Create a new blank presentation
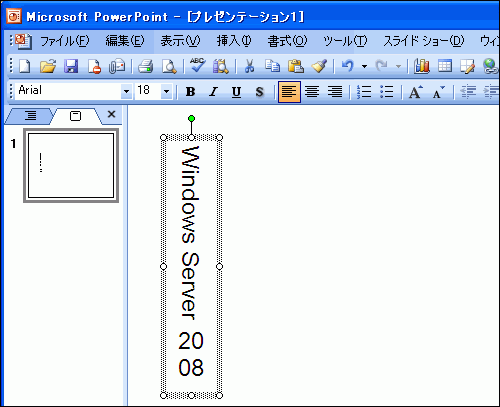 pyautogui.click(x=25, y=66)
